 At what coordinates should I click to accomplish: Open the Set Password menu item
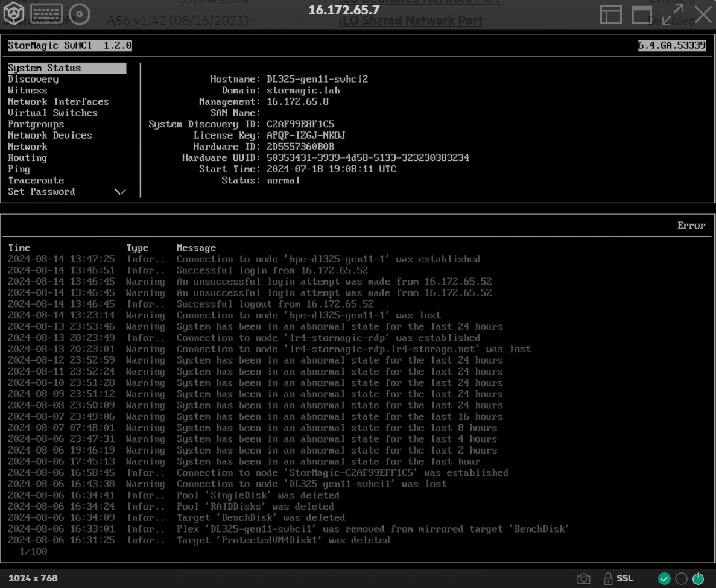coord(41,192)
